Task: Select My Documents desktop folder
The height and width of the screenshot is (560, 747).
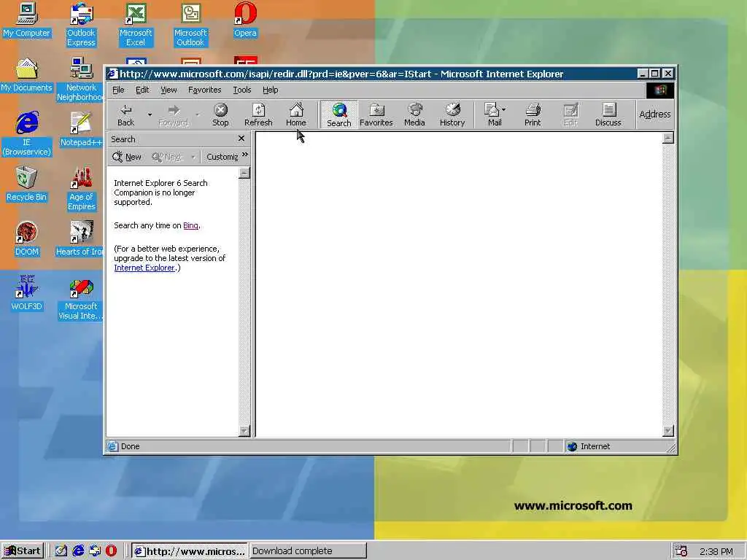Action: [27, 75]
